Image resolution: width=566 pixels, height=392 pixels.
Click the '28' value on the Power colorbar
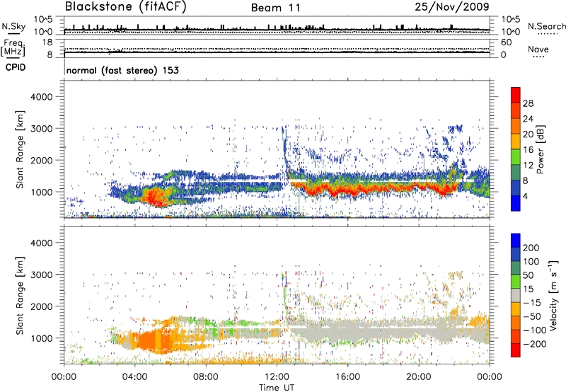pyautogui.click(x=528, y=103)
